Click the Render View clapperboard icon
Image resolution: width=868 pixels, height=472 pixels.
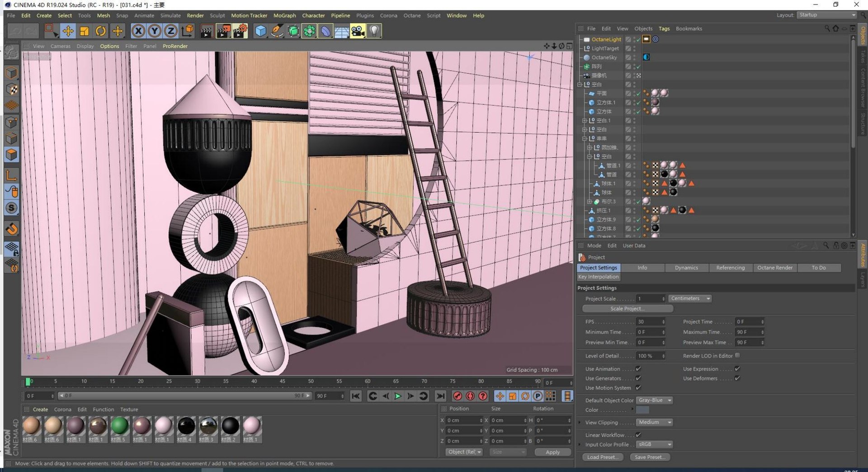207,31
